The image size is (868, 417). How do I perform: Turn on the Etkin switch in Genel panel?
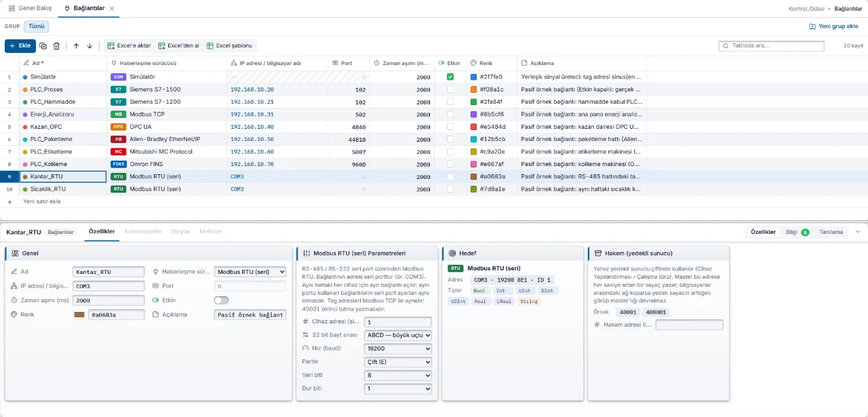click(221, 300)
